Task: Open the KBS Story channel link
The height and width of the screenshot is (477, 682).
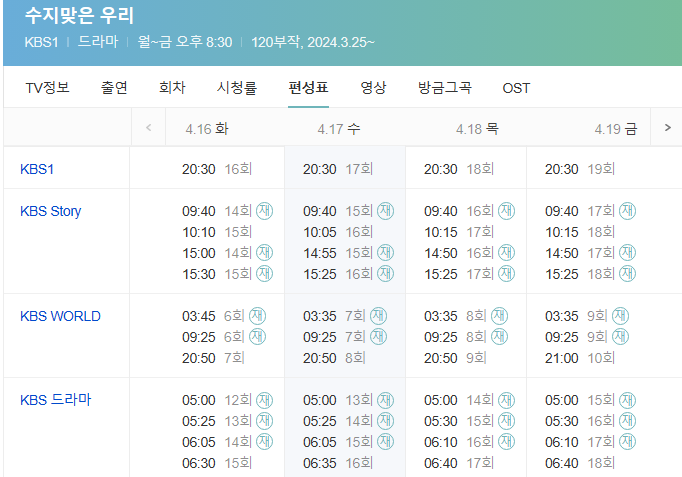Action: pyautogui.click(x=50, y=211)
